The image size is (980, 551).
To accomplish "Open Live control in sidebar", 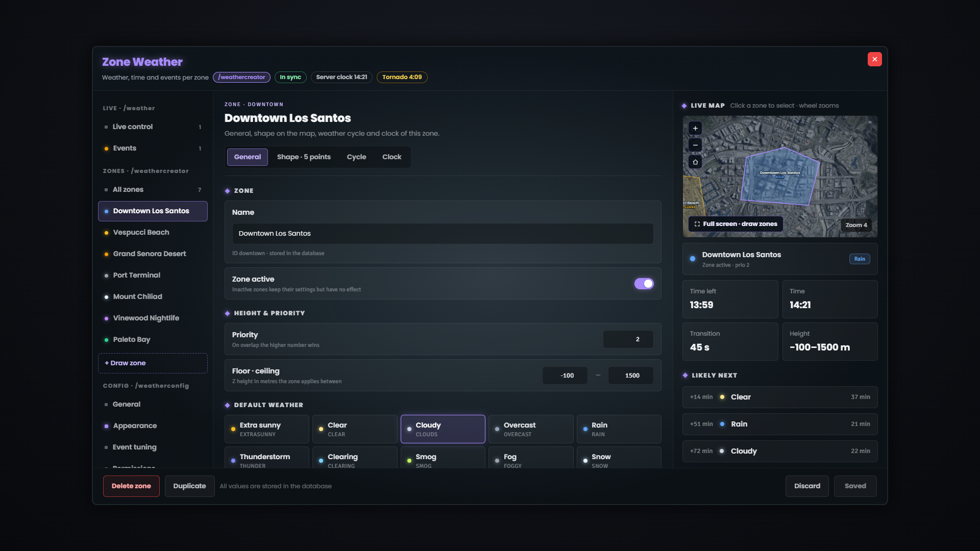I will 153,127.
